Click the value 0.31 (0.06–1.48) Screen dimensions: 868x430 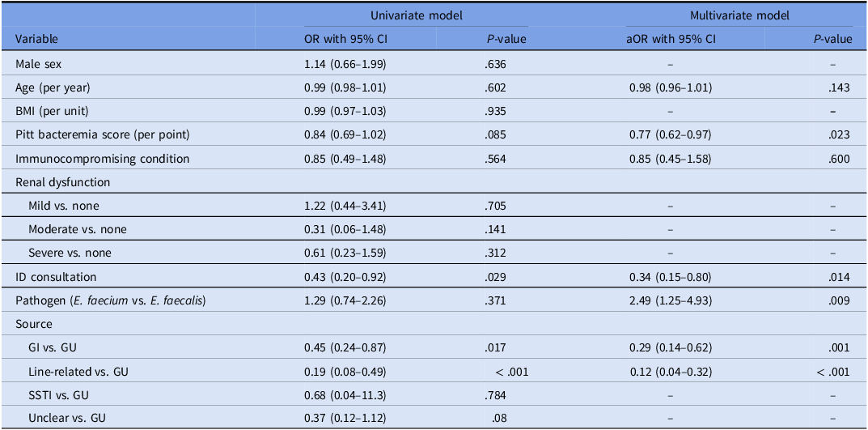(x=345, y=229)
